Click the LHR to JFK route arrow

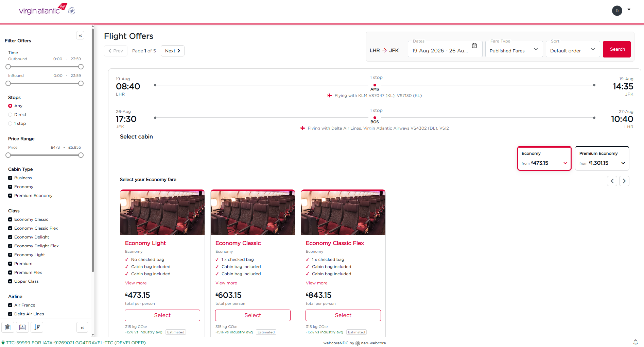pos(385,50)
